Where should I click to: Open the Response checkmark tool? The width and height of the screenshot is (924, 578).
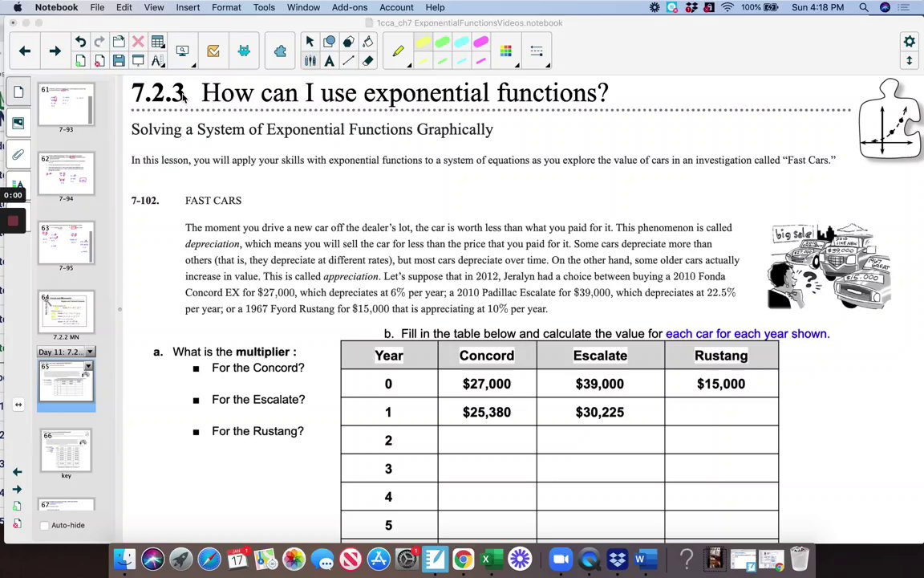coord(213,51)
